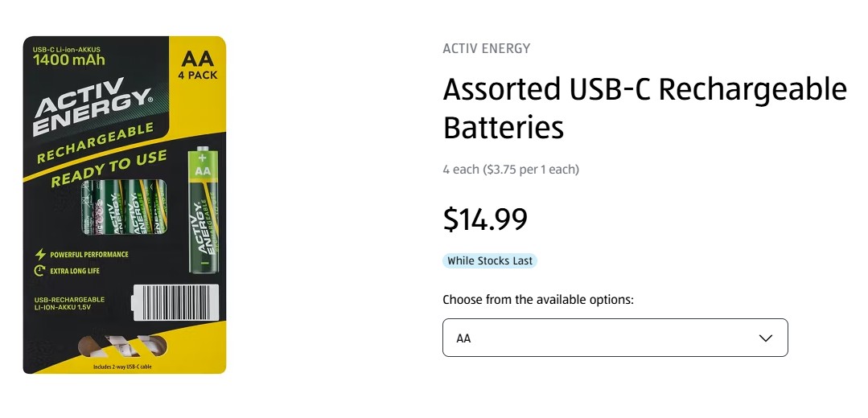Click the yellow AA 4 PACK corner badge
This screenshot has height=418, width=868.
point(197,64)
